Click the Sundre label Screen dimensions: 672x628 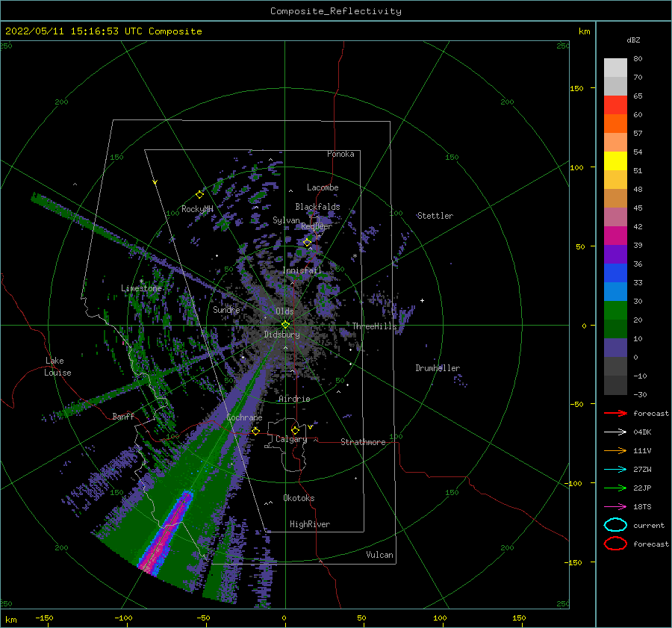point(226,309)
